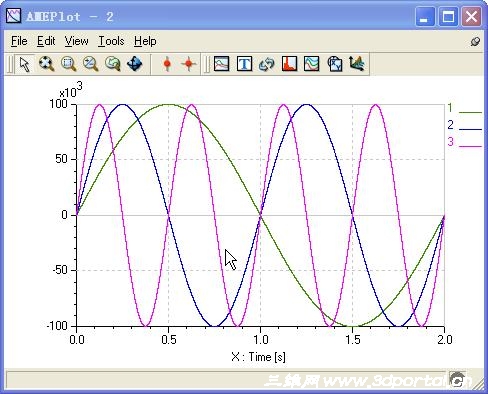Screen dimensions: 488x394
Task: Click the red histogram plot icon
Action: coord(289,64)
